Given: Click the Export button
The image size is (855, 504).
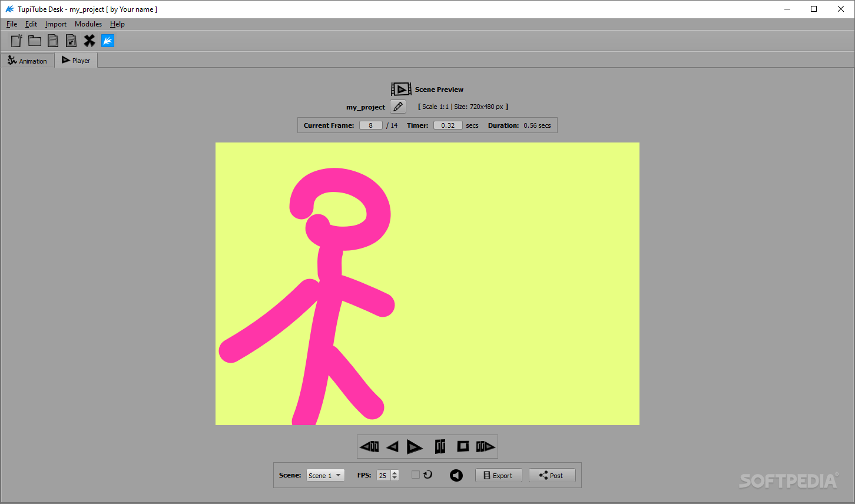Looking at the screenshot, I should point(498,475).
